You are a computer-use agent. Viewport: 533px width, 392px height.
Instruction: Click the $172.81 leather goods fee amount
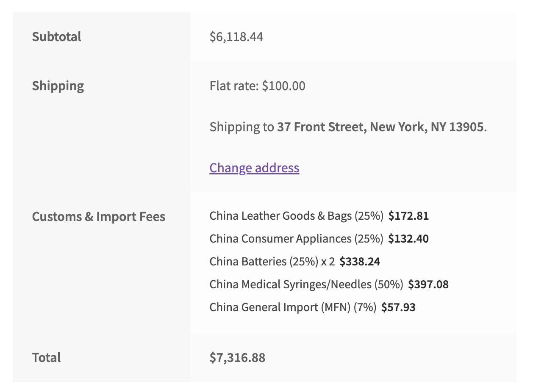pos(408,216)
